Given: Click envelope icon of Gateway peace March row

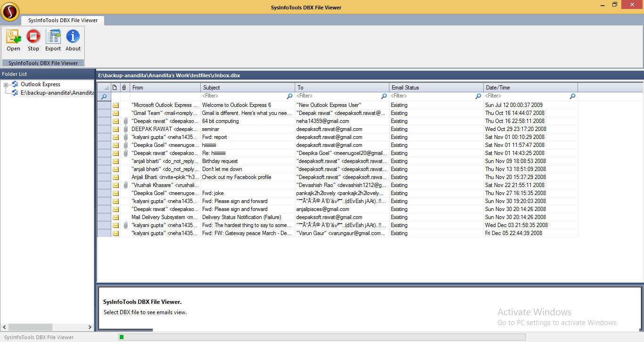Looking at the screenshot, I should pyautogui.click(x=116, y=233).
